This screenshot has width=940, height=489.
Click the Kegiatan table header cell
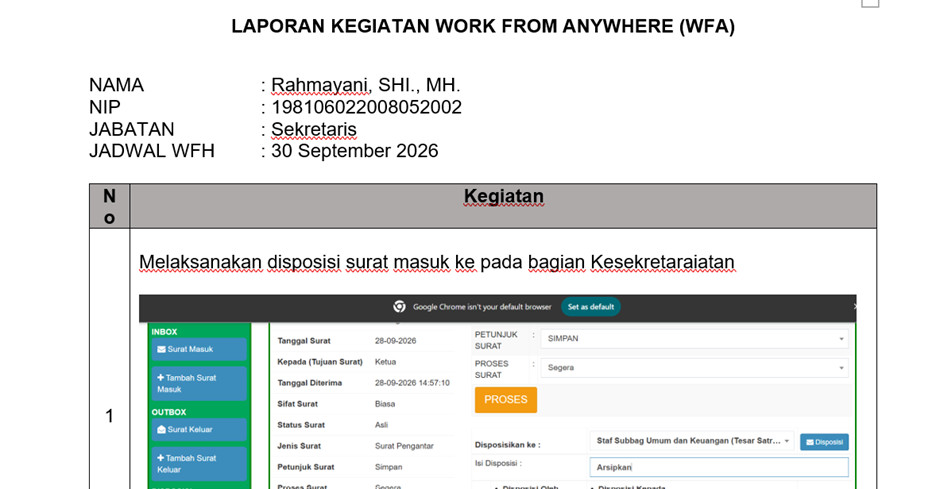click(x=503, y=206)
